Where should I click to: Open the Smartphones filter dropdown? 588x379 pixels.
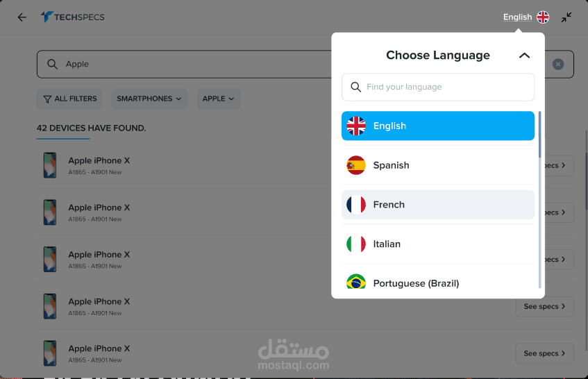tap(149, 99)
